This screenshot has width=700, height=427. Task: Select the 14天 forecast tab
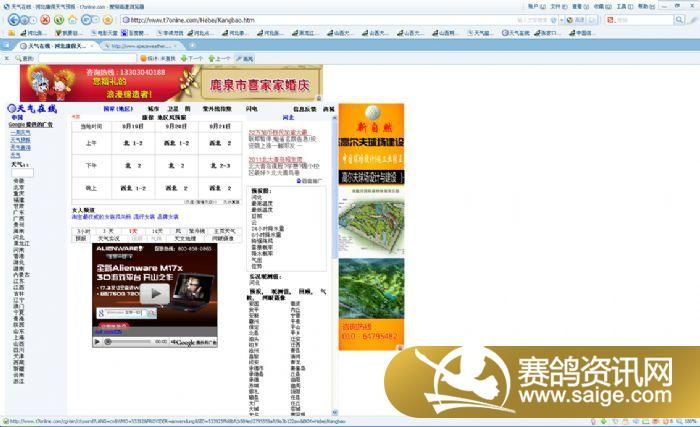click(x=157, y=231)
